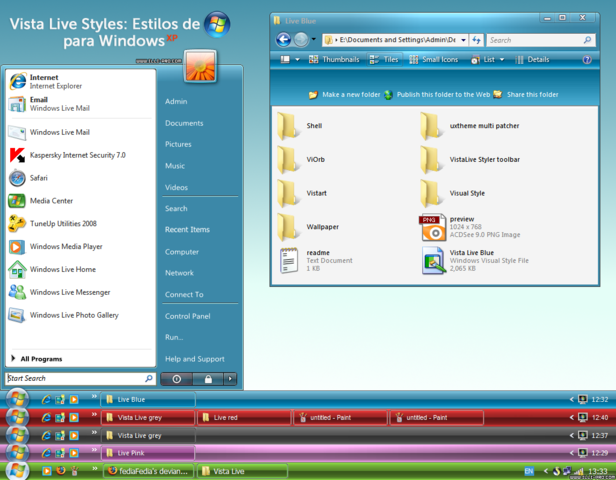This screenshot has width=616, height=480.
Task: Click the lock button in Start menu
Action: [x=208, y=379]
